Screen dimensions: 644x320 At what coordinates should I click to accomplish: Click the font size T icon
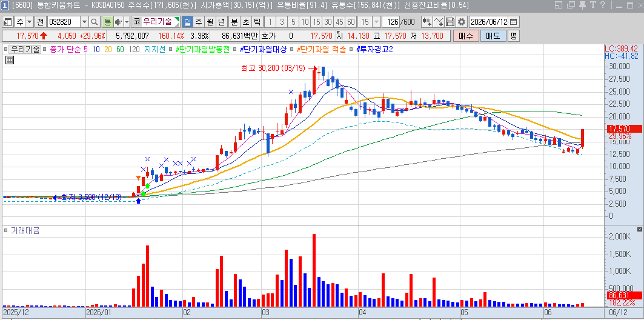click(x=593, y=5)
